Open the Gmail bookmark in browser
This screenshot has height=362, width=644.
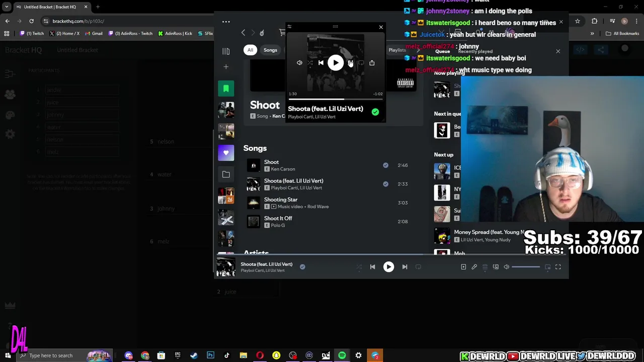click(94, 34)
